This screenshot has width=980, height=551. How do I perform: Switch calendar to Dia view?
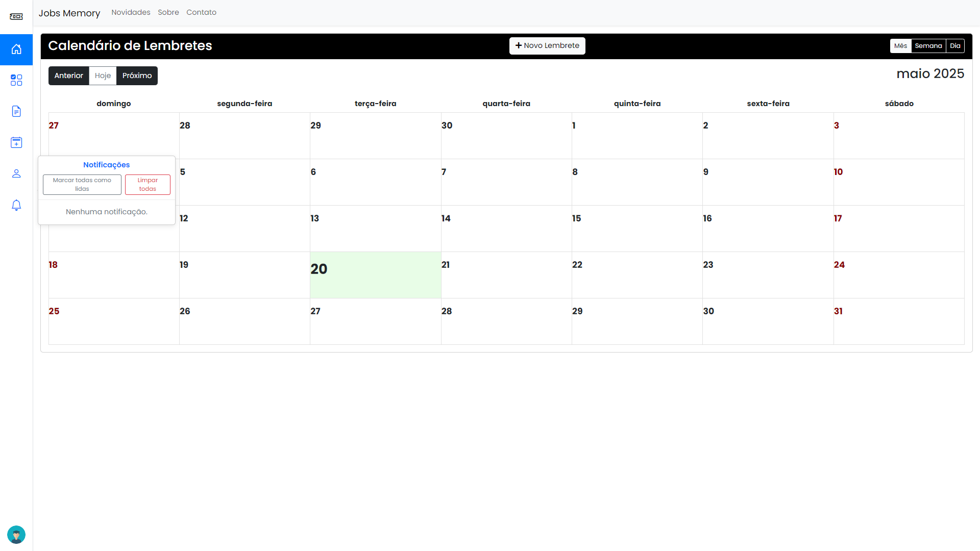pyautogui.click(x=955, y=46)
